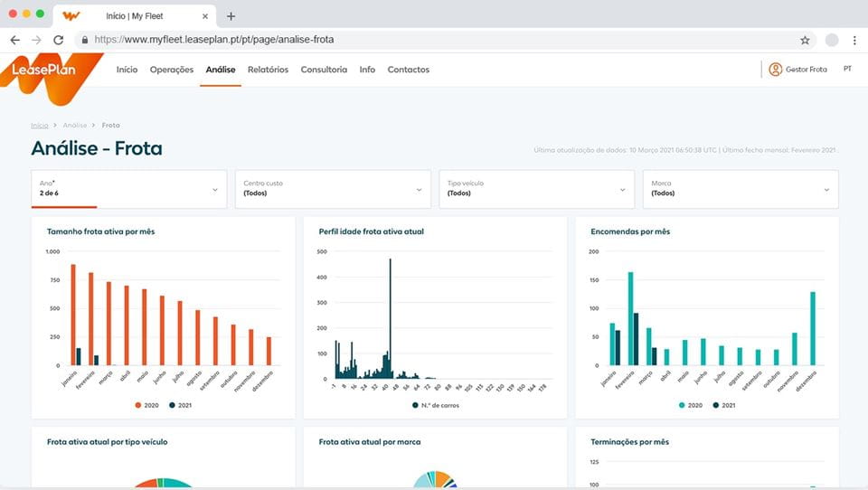Switch language using the PT button
This screenshot has height=490, width=868.
847,70
